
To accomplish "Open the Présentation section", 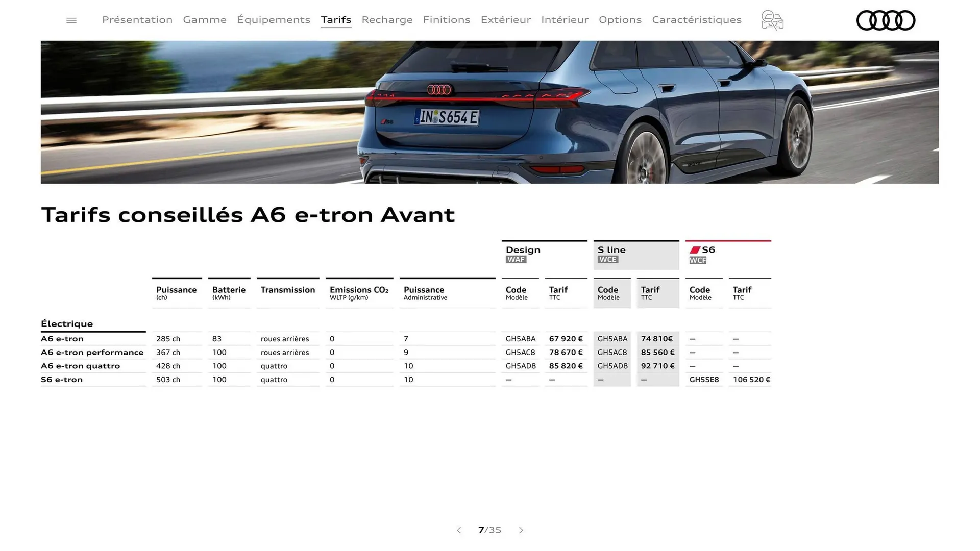I will coord(137,20).
